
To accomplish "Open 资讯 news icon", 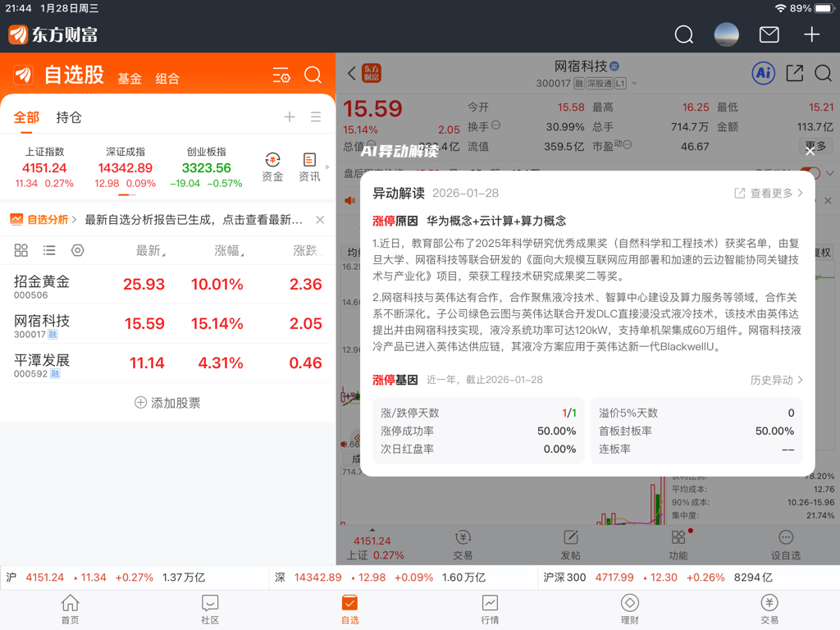I will (309, 167).
